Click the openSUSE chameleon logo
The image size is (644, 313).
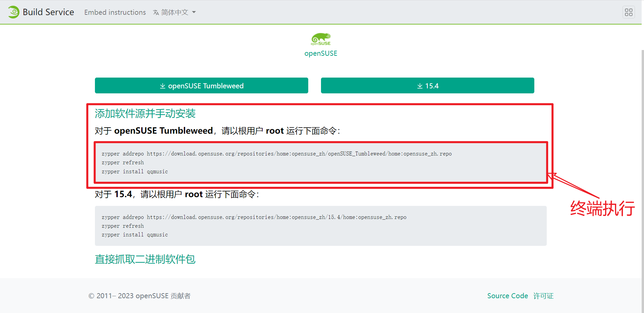(x=321, y=39)
